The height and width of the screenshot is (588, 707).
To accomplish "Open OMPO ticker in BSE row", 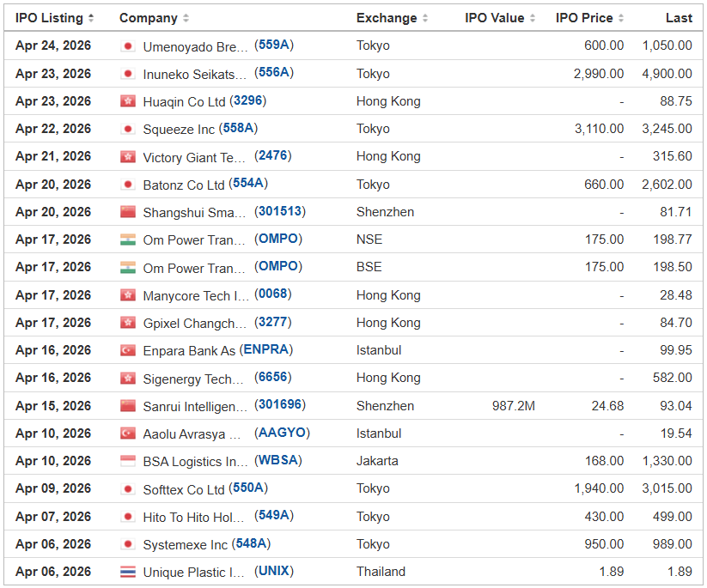I will tap(278, 266).
